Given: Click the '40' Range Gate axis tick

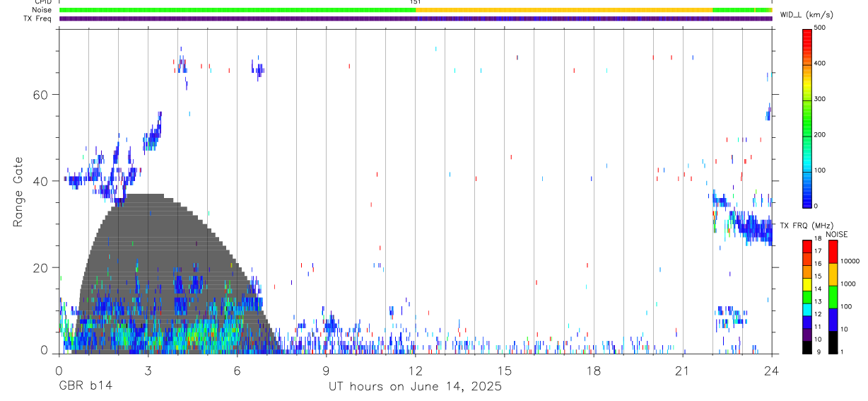Looking at the screenshot, I should coord(41,181).
